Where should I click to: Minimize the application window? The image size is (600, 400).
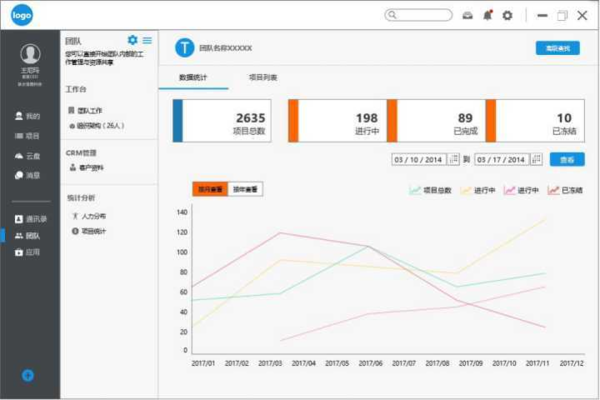(542, 15)
